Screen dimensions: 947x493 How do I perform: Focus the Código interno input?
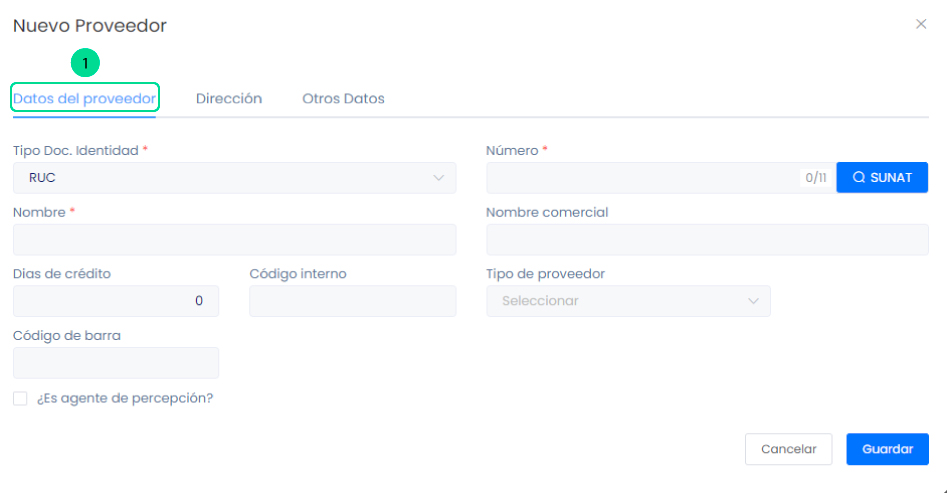pos(352,301)
